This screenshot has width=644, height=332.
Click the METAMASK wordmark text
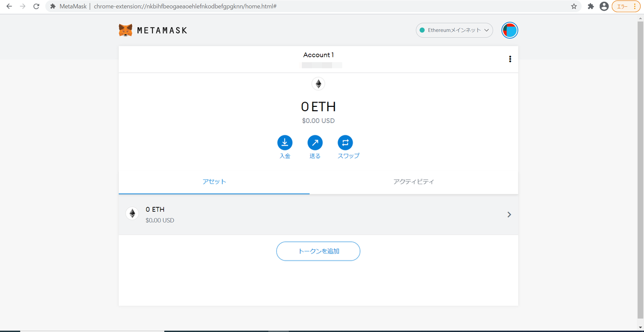point(162,31)
